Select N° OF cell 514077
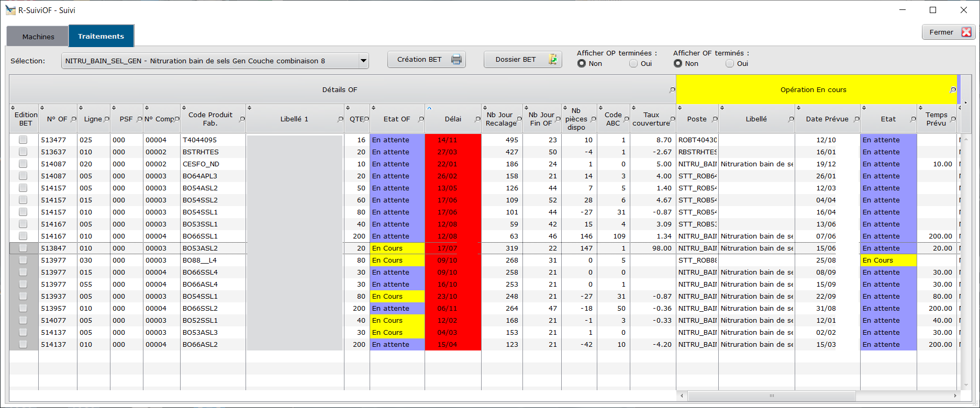 click(58, 320)
